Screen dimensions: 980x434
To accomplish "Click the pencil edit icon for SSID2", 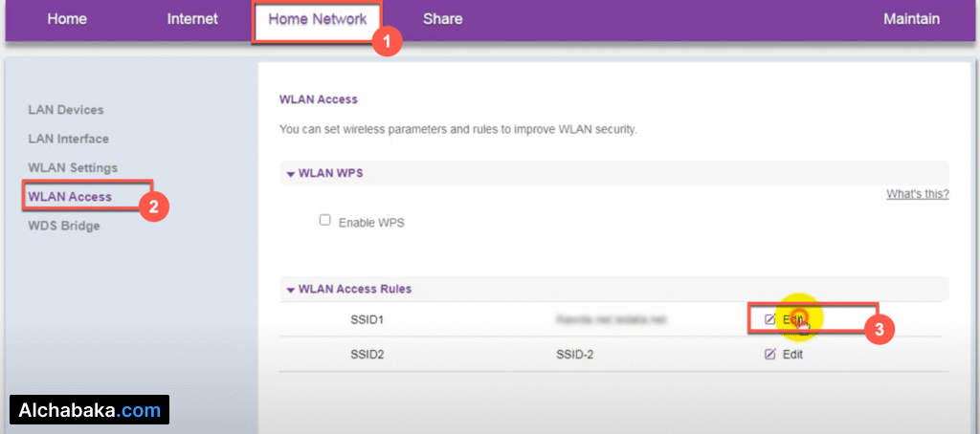I will tap(769, 354).
